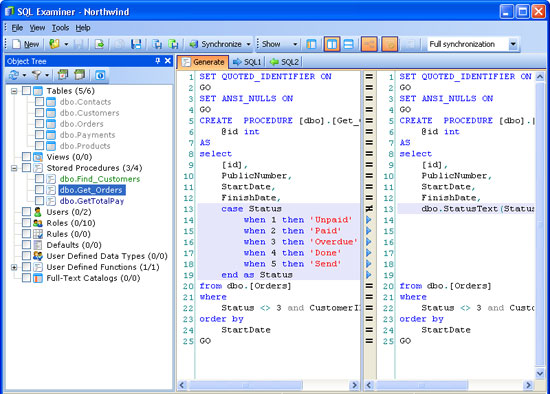This screenshot has height=394, width=550.
Task: Check the User Defined Functions checkbox
Action: (x=26, y=267)
